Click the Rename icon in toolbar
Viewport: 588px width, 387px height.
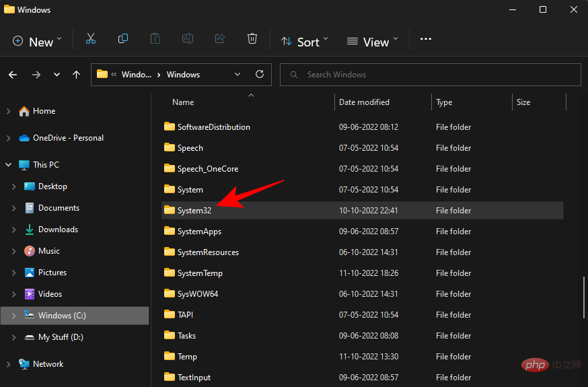(188, 38)
